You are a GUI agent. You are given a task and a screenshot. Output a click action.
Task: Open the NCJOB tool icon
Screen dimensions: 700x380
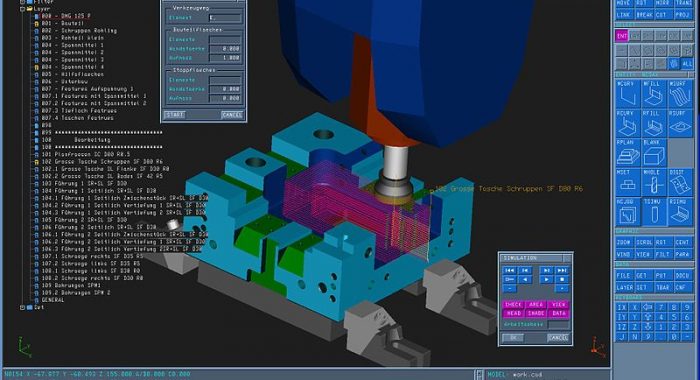click(x=628, y=212)
